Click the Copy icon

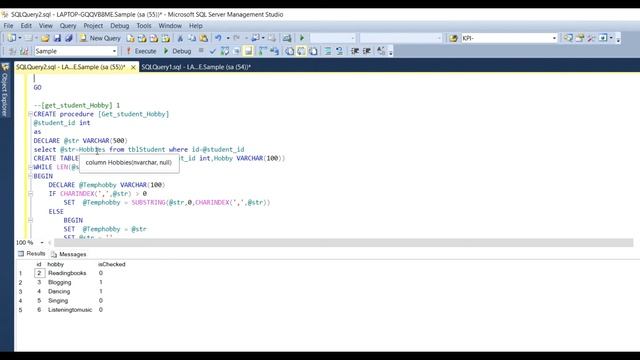(192, 38)
